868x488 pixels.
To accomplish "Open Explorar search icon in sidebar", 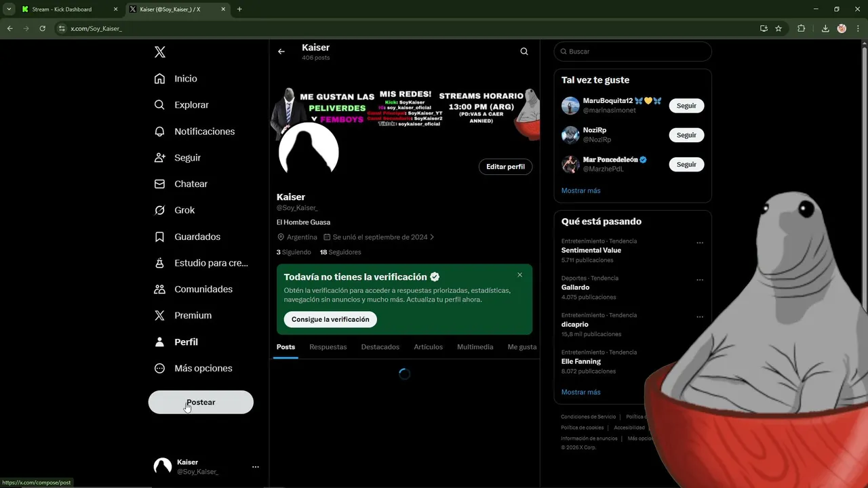I will pos(159,105).
